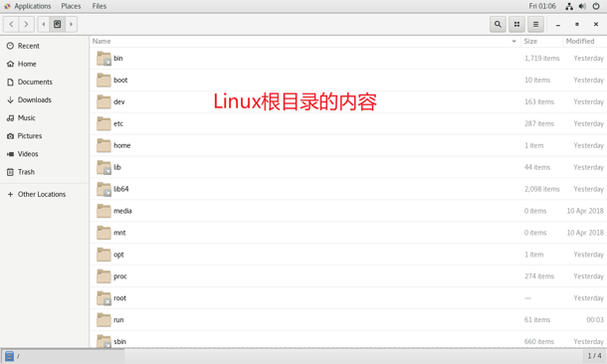Image resolution: width=607 pixels, height=364 pixels.
Task: Select the lib folder icon
Action: click(x=103, y=167)
